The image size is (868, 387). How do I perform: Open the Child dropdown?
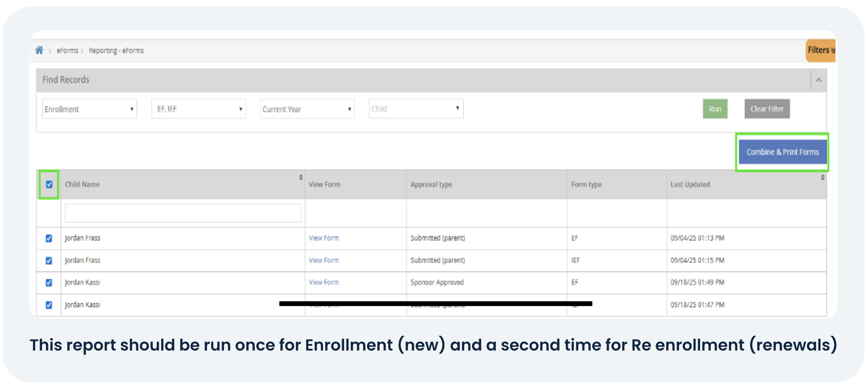click(416, 109)
